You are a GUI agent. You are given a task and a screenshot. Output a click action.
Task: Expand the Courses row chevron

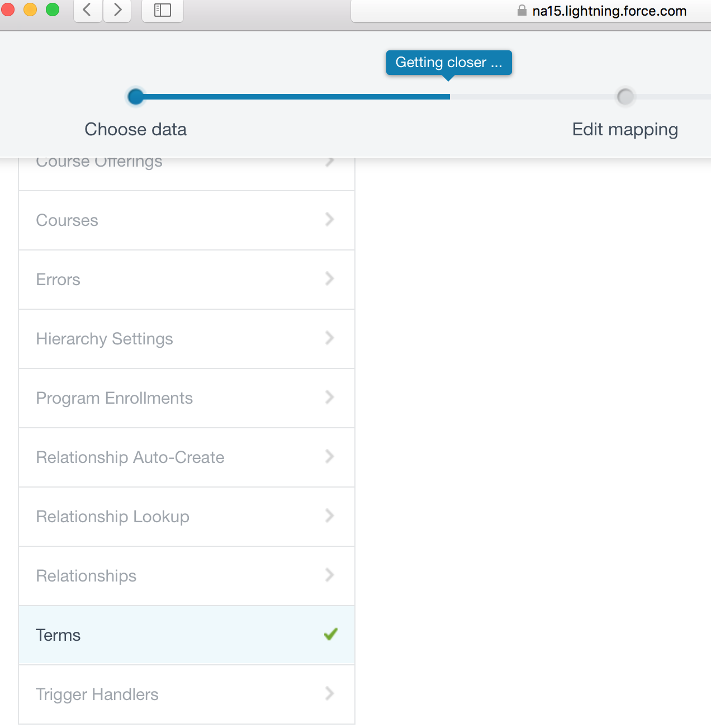(330, 219)
